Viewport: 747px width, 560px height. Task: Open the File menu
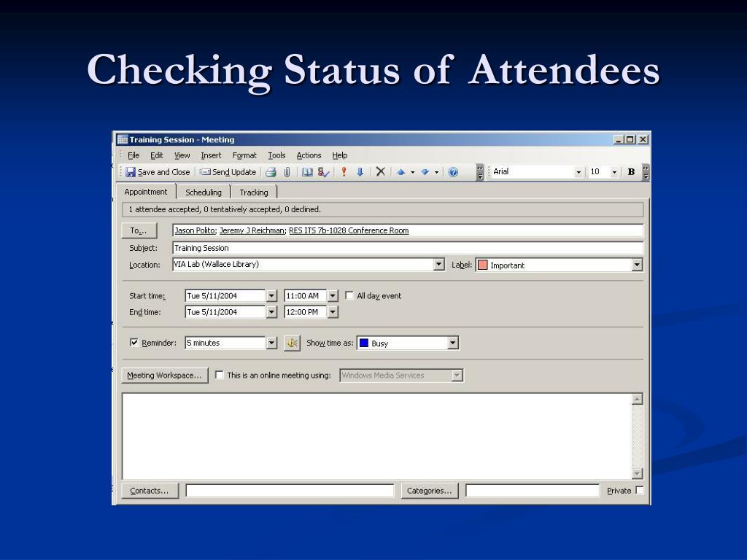pos(133,155)
